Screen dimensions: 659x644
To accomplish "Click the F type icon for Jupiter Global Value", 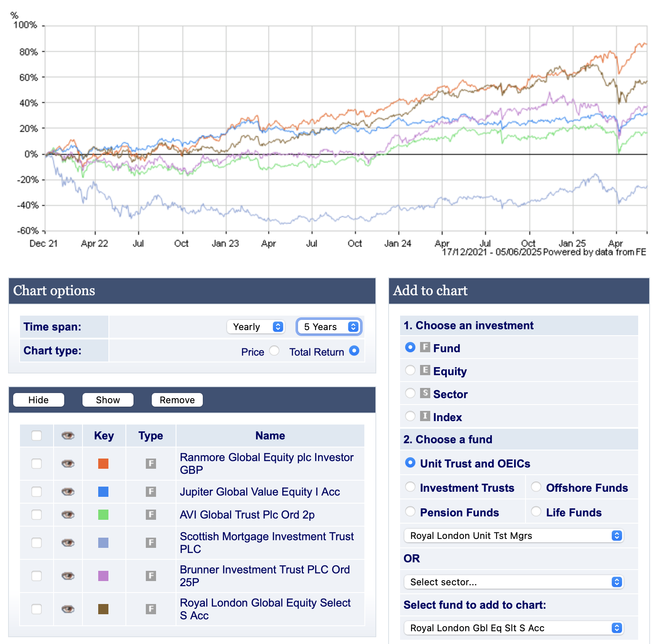I will (151, 492).
